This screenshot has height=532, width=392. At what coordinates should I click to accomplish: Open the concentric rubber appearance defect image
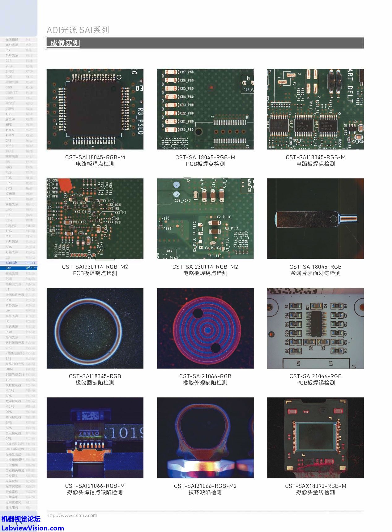point(205,328)
